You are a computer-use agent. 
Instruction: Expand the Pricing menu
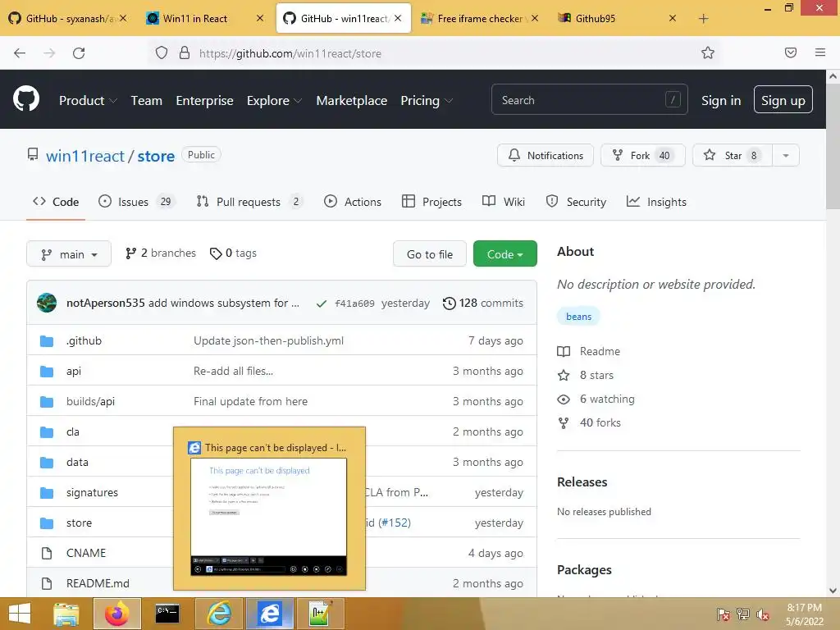click(x=427, y=101)
